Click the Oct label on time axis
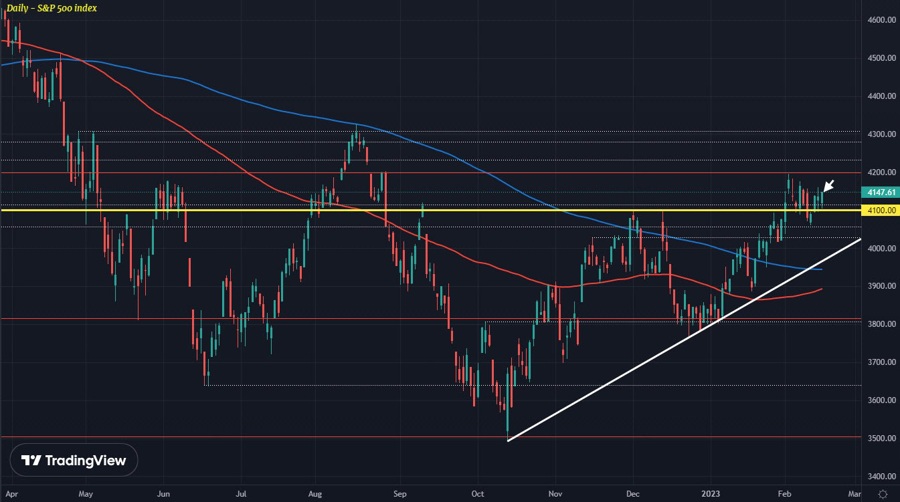This screenshot has height=502, width=900. (x=478, y=493)
